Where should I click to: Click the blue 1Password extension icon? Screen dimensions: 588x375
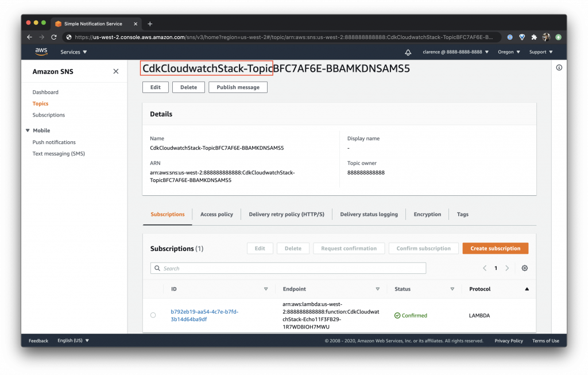click(x=510, y=37)
